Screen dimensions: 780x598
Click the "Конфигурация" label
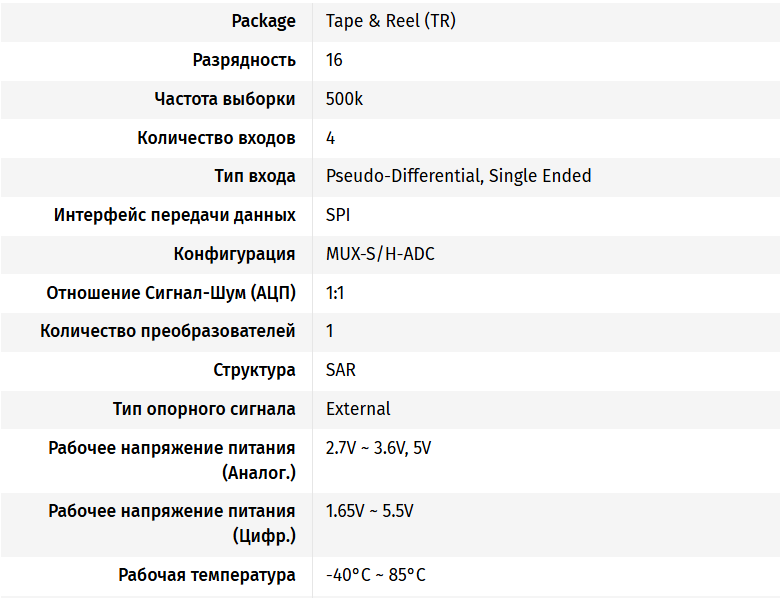pyautogui.click(x=234, y=254)
